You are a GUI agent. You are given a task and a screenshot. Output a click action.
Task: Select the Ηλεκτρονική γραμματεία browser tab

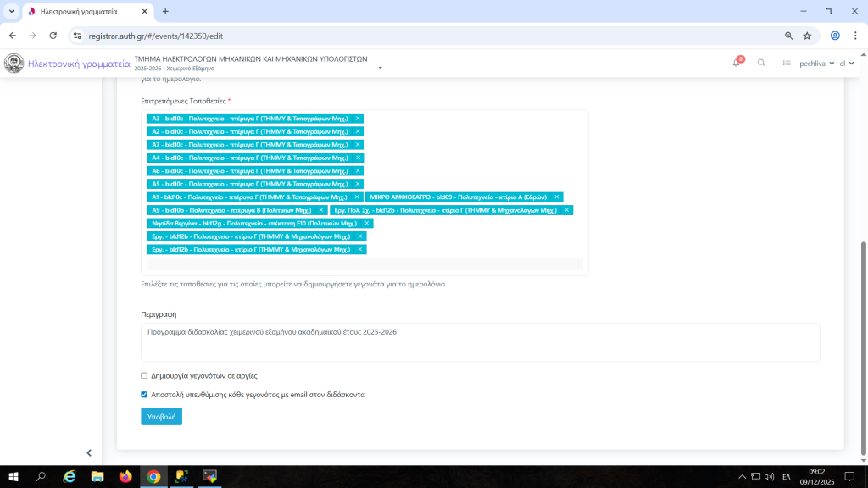coord(85,12)
